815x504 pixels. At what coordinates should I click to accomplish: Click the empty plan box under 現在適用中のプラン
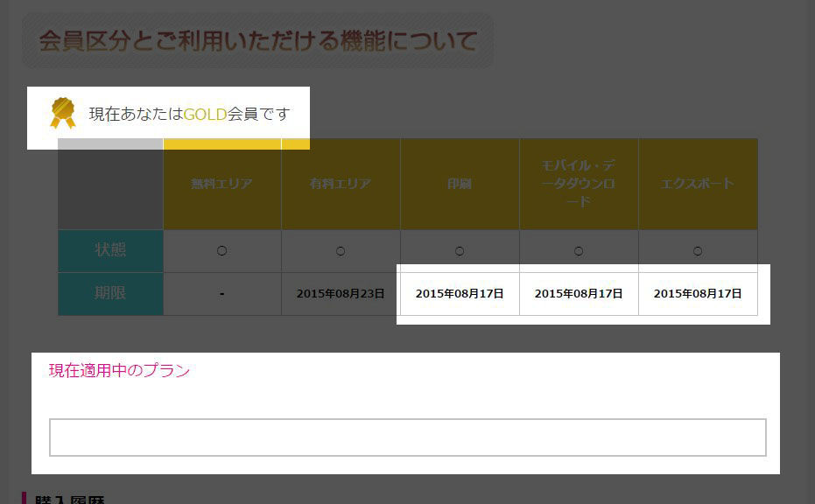408,437
